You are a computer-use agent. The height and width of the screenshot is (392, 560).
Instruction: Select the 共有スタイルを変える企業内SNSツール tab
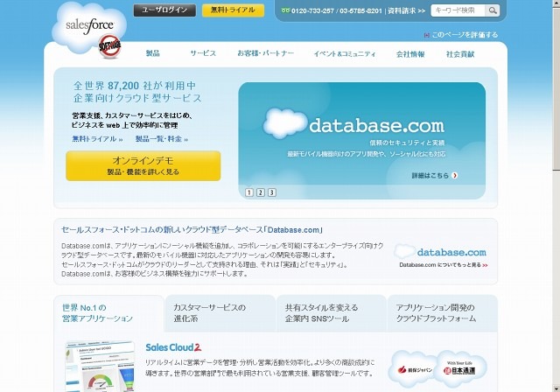click(332, 313)
